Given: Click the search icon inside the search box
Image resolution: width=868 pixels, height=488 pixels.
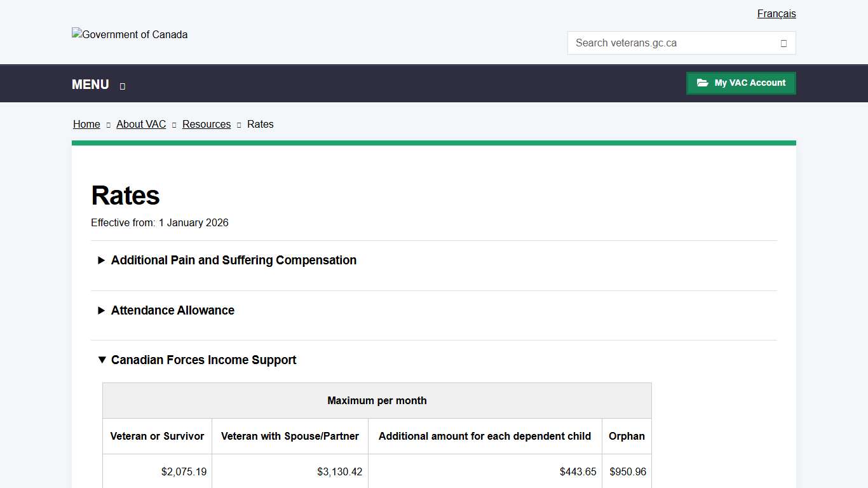Looking at the screenshot, I should click(783, 43).
